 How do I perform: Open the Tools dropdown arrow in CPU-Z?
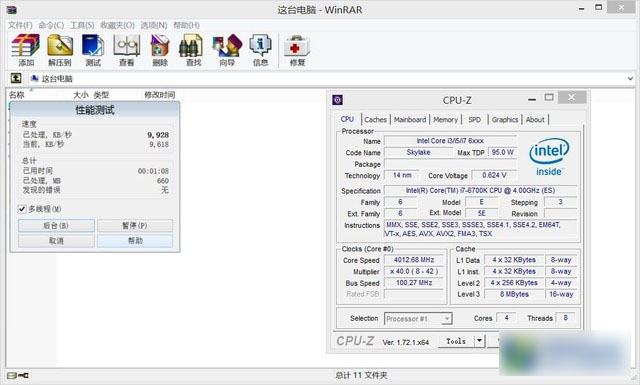coord(480,340)
